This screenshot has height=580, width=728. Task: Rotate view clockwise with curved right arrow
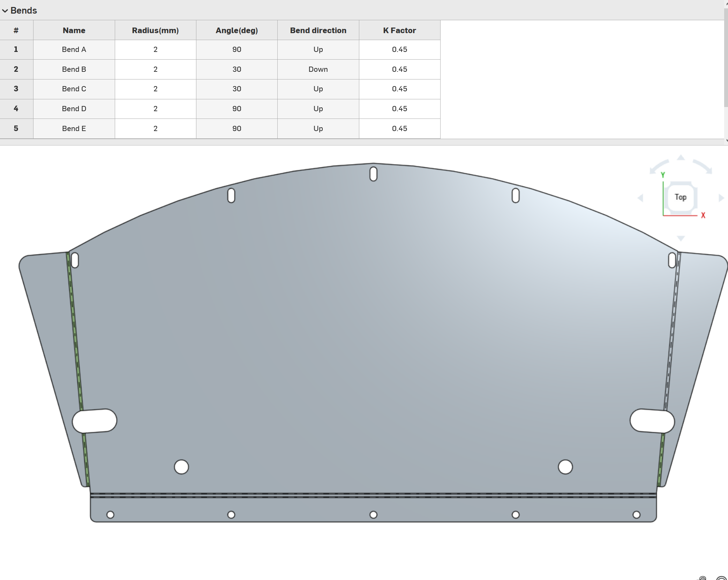pos(703,166)
